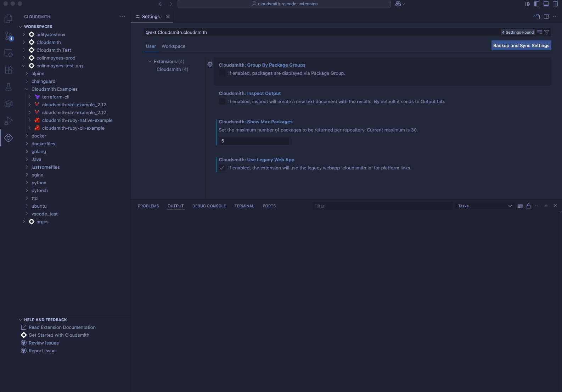Screen dimensions: 562x392
Task: Open the Copilot chat icon
Action: coord(398,4)
